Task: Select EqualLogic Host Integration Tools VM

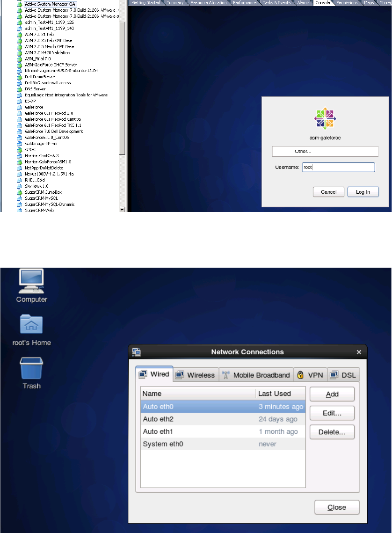Action: pyautogui.click(x=66, y=95)
